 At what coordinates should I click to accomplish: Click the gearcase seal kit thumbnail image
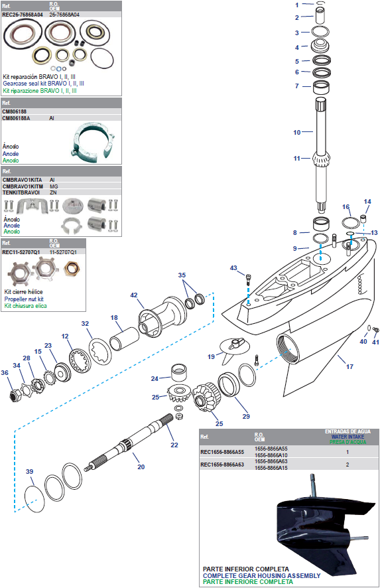(x=58, y=44)
